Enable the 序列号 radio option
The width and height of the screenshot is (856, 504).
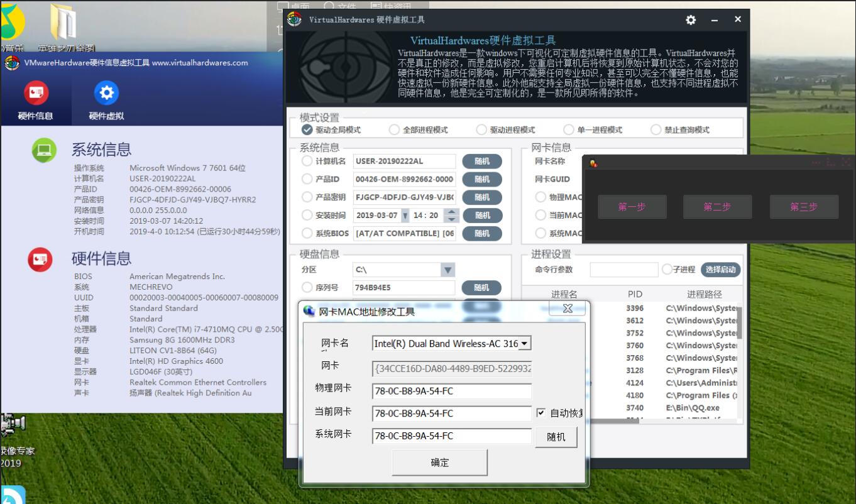[307, 287]
